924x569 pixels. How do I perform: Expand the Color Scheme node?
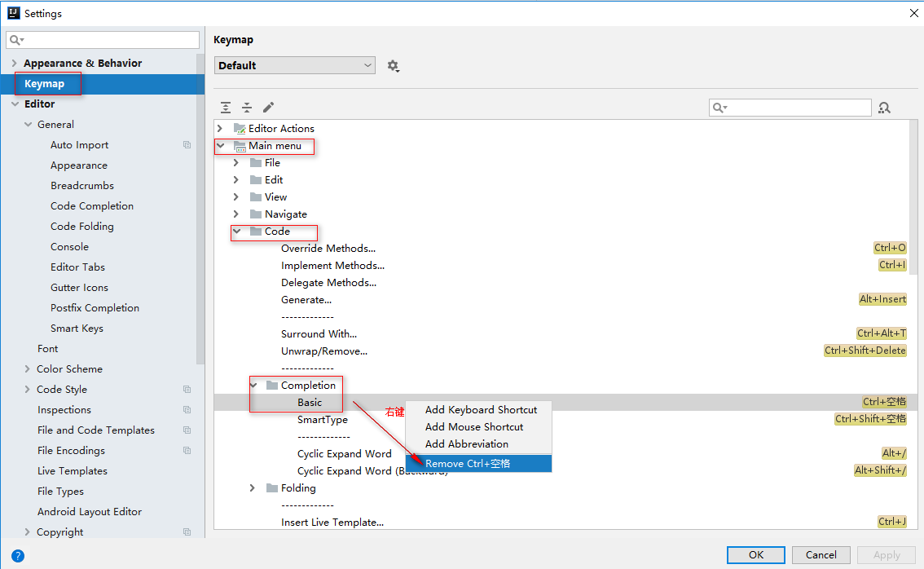point(27,368)
